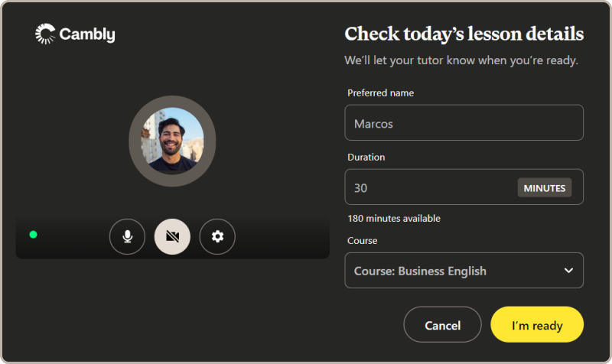Click the green connection status dot
The image size is (612, 364).
[33, 234]
